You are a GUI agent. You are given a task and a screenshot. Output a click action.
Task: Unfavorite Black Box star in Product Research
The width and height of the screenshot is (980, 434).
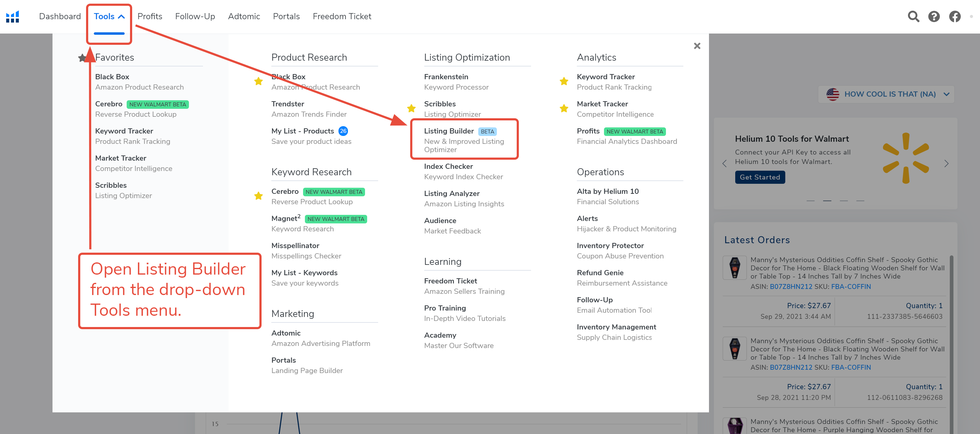258,81
